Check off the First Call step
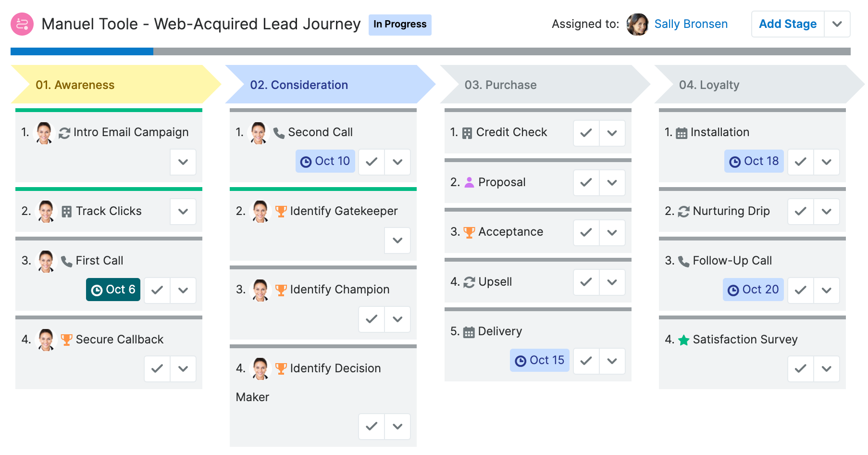Viewport: 868px width, 455px height. (157, 290)
